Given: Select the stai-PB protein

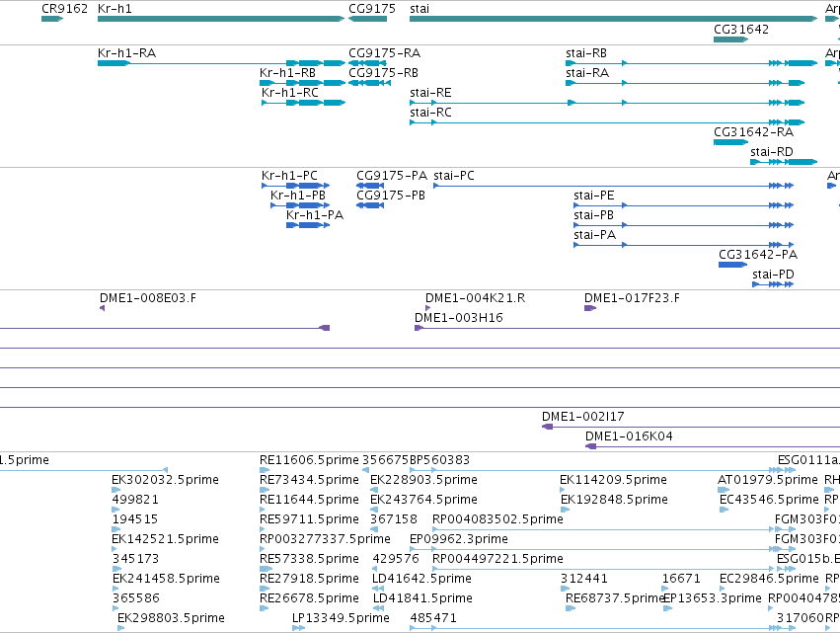Looking at the screenshot, I should 684,225.
